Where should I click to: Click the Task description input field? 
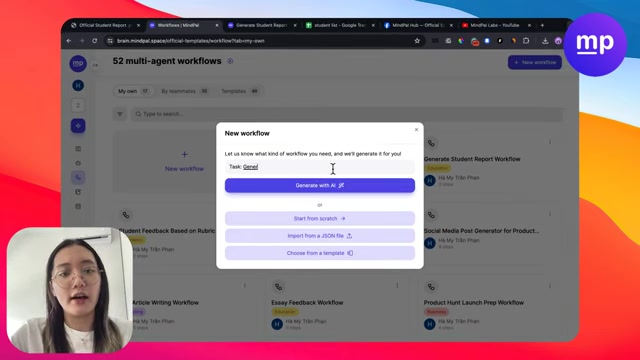320,167
